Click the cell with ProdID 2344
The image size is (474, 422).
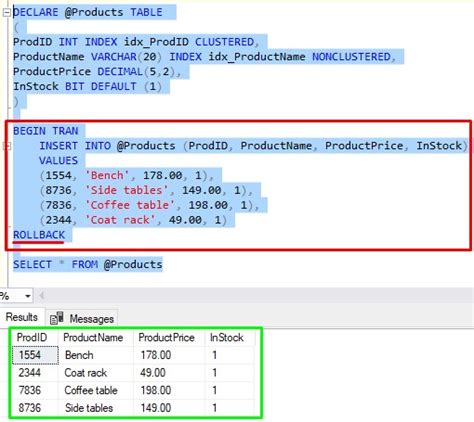tap(35, 373)
